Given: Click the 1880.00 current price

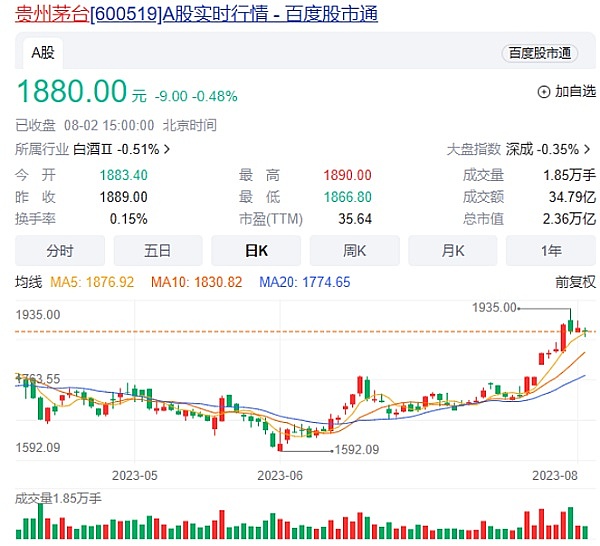Looking at the screenshot, I should tap(72, 91).
